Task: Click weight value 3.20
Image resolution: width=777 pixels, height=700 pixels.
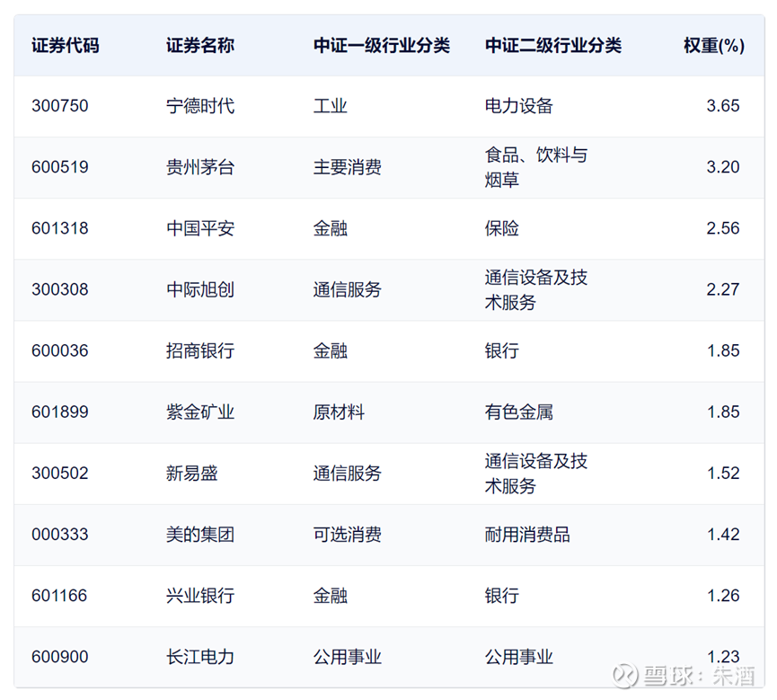Action: (x=723, y=167)
